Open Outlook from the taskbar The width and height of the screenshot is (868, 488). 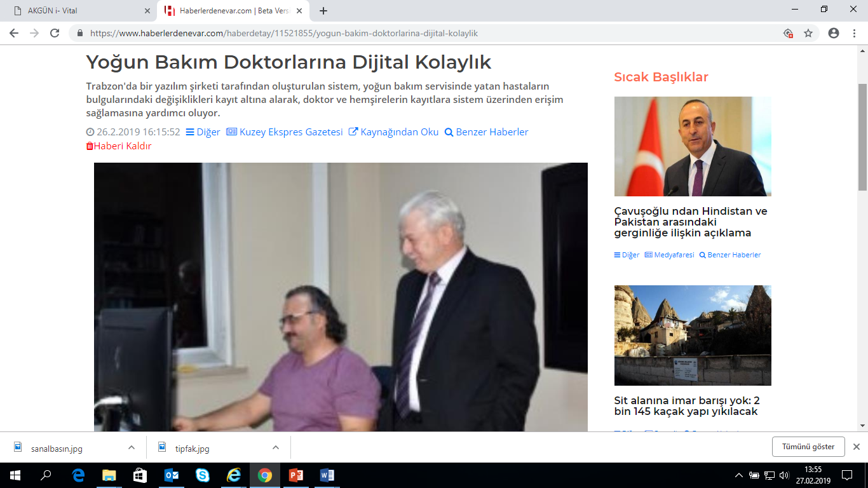(172, 475)
